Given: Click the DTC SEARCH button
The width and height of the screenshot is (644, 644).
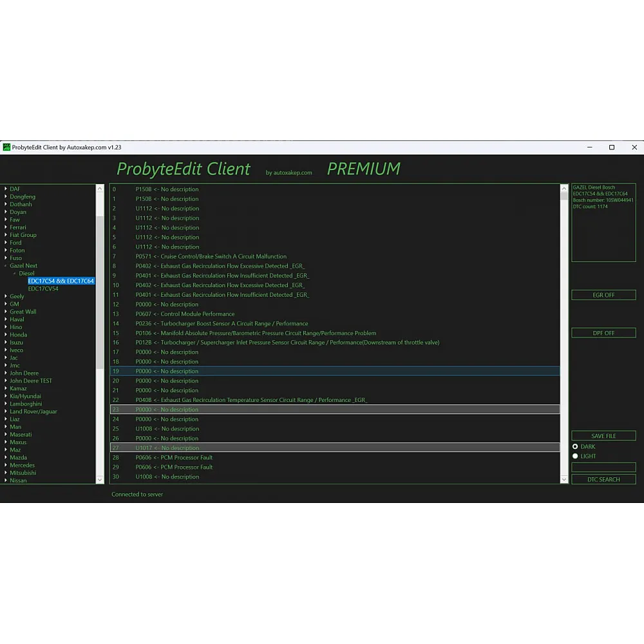Looking at the screenshot, I should tap(603, 479).
